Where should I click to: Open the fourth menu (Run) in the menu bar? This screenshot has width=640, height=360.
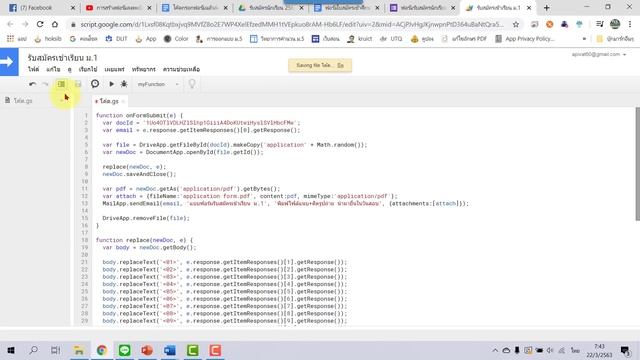coord(88,69)
